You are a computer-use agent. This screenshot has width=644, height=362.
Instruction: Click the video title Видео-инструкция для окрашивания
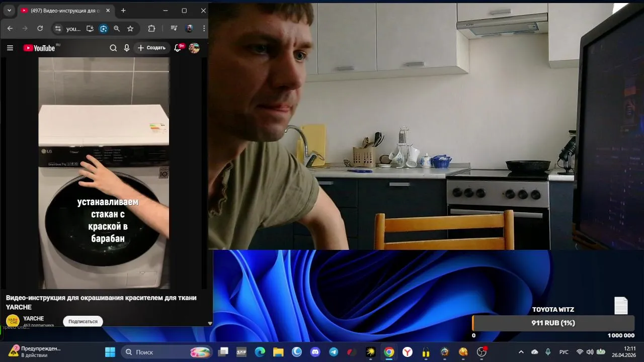click(x=101, y=302)
